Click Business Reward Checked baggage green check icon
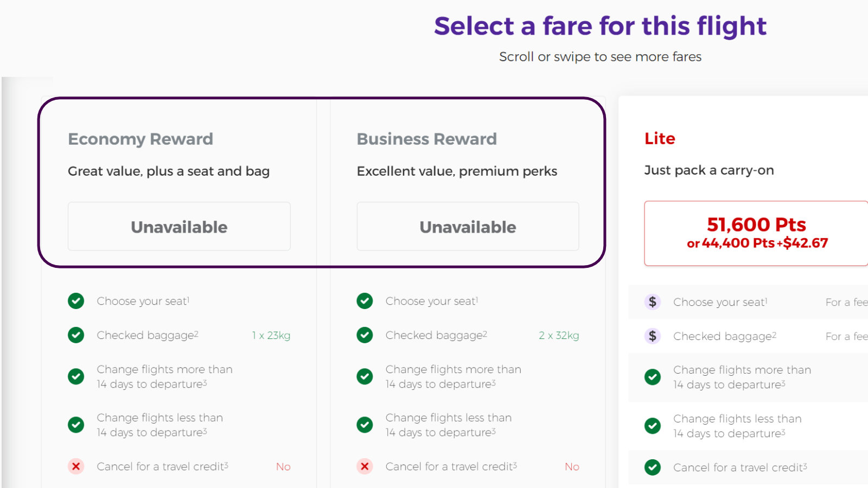Viewport: 868px width, 488px height. point(365,335)
